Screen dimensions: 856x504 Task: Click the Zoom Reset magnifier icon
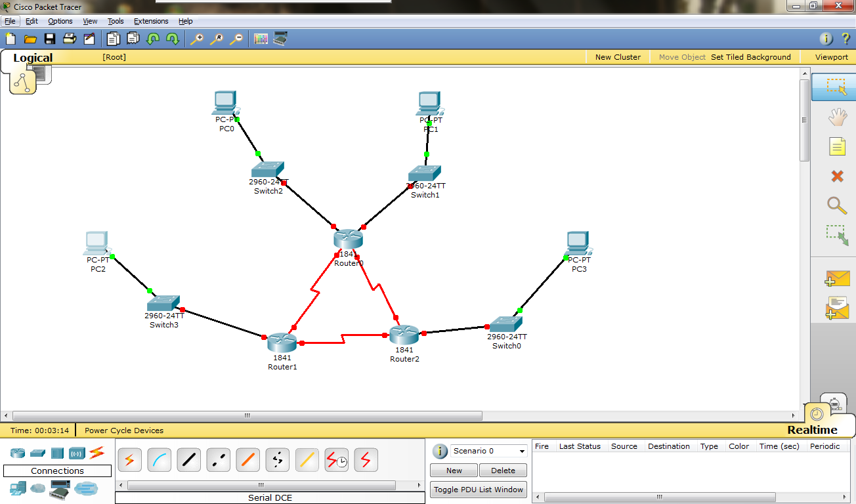(x=216, y=39)
